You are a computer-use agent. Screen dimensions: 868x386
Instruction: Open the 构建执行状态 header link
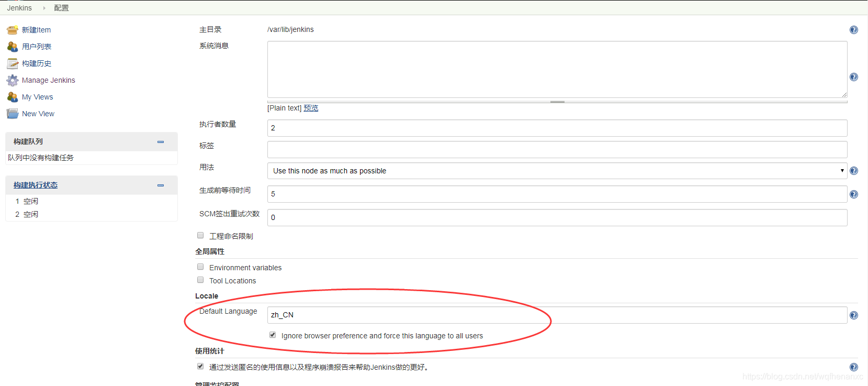36,185
